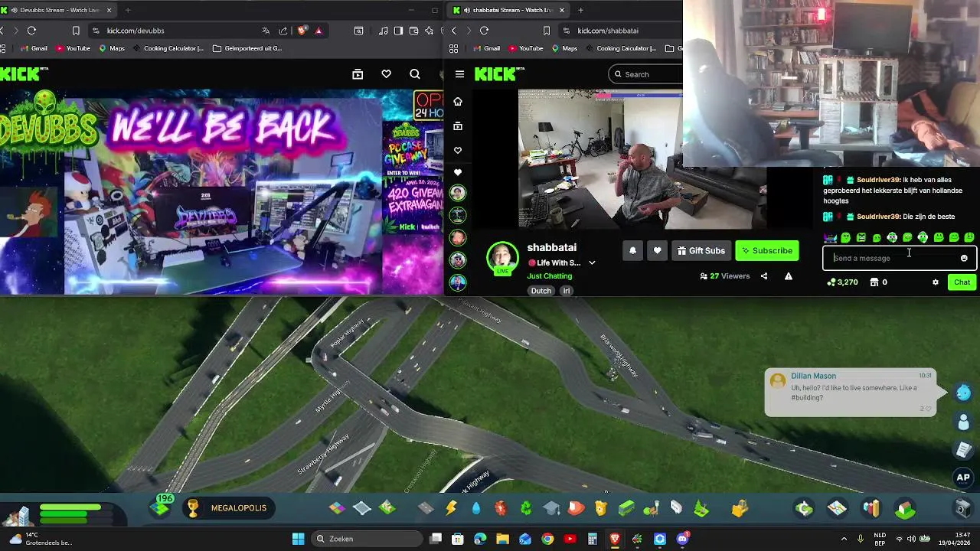Screen dimensions: 980x551
Task: Open chat settings gear icon
Action: tap(935, 282)
